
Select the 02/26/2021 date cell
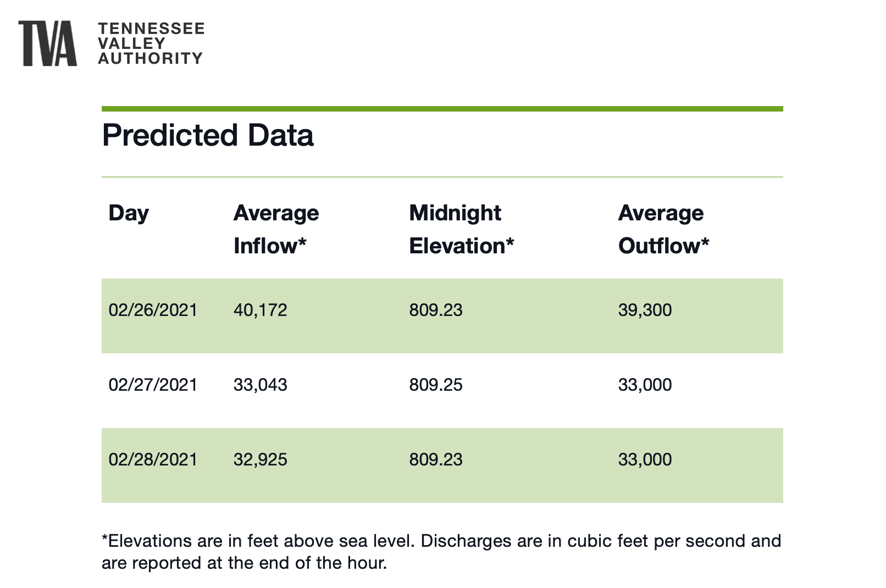point(153,310)
